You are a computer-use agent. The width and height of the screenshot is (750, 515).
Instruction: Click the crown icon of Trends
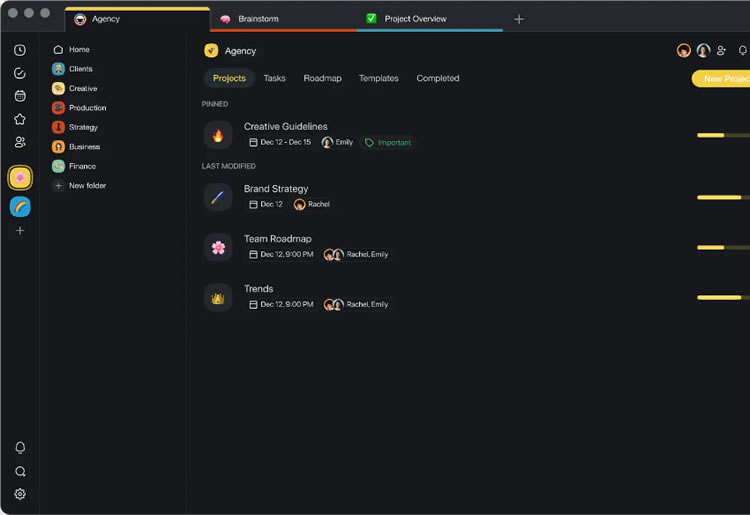[x=218, y=297]
